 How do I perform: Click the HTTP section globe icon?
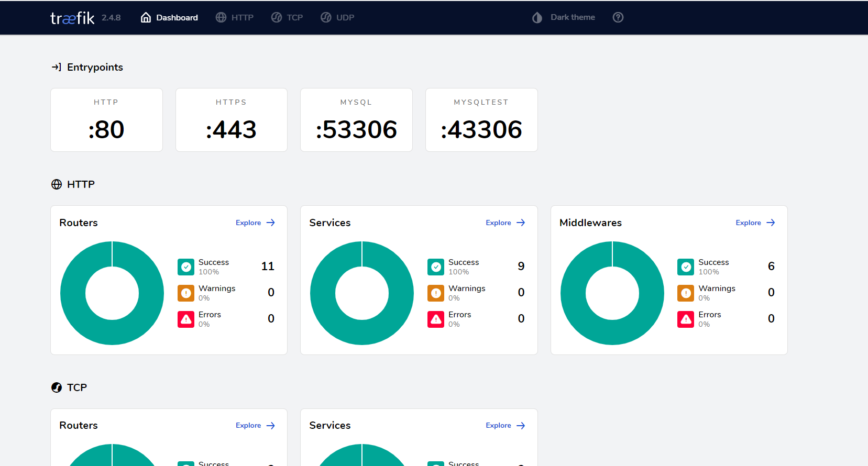tap(57, 184)
